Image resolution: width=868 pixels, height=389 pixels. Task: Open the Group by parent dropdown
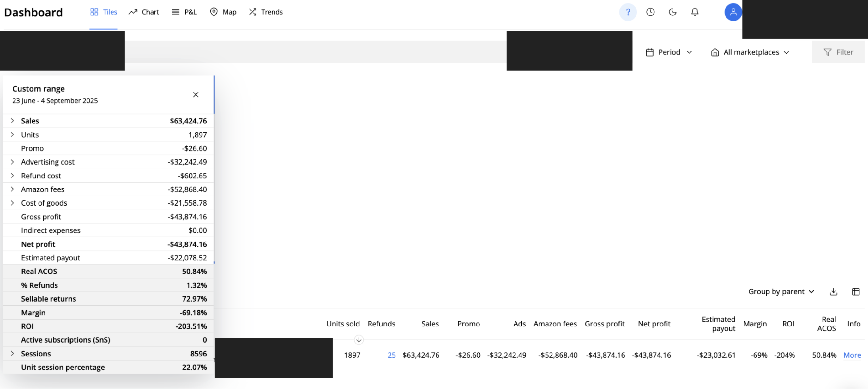[781, 292]
